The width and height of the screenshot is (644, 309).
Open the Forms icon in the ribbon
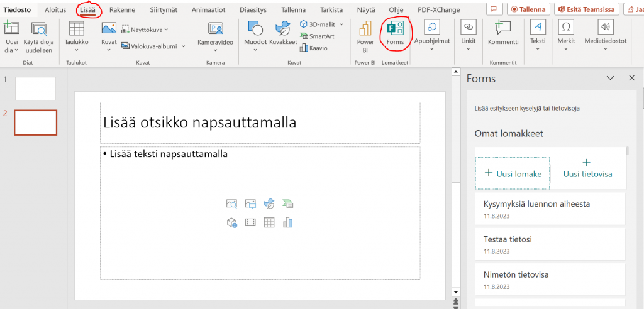click(x=395, y=33)
